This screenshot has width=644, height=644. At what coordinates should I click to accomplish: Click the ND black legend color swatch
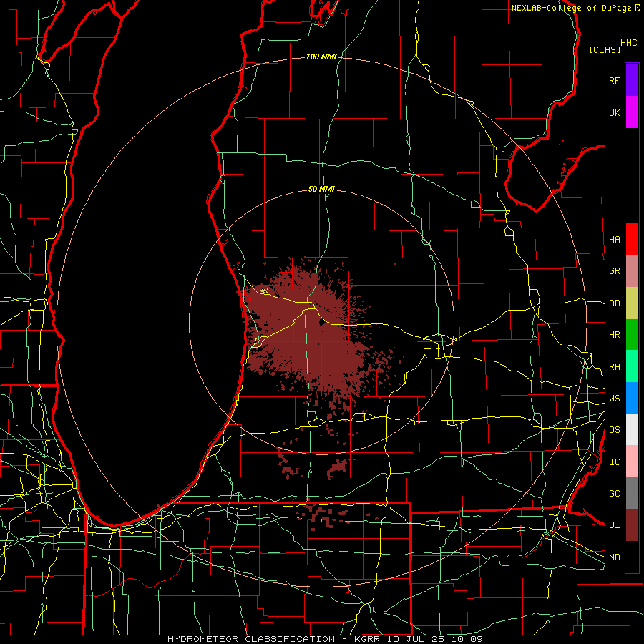pos(632,557)
